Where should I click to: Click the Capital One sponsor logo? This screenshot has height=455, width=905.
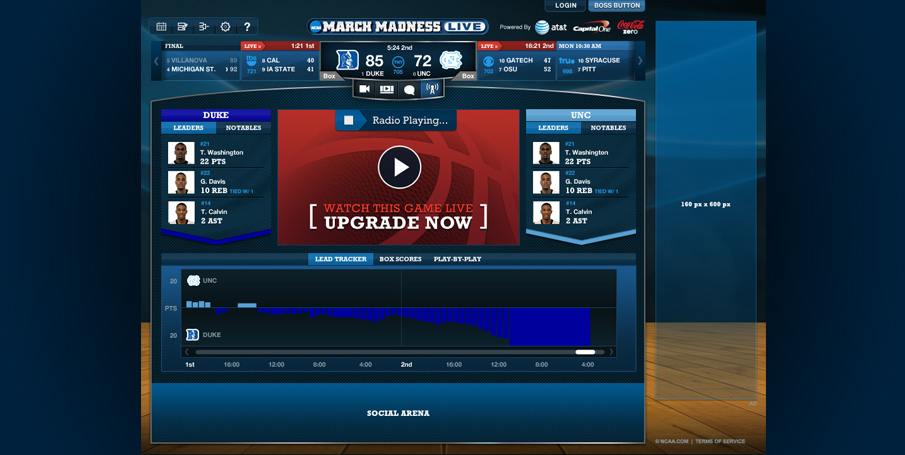592,28
